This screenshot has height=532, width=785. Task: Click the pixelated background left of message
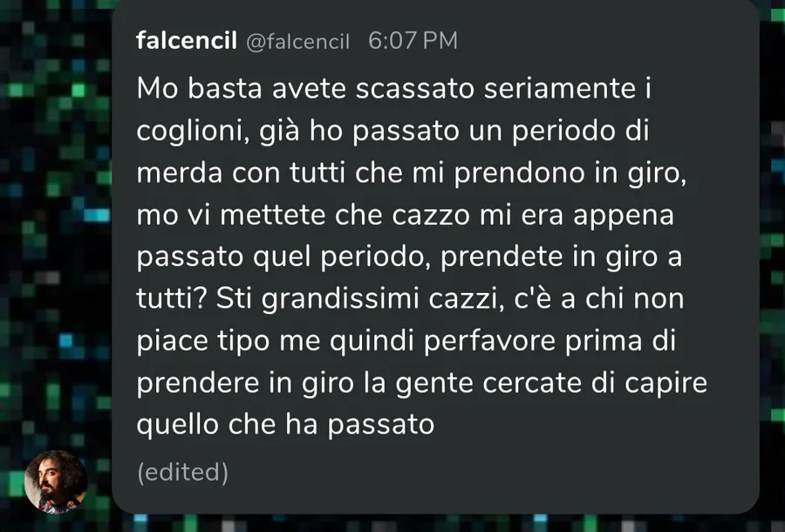55,225
